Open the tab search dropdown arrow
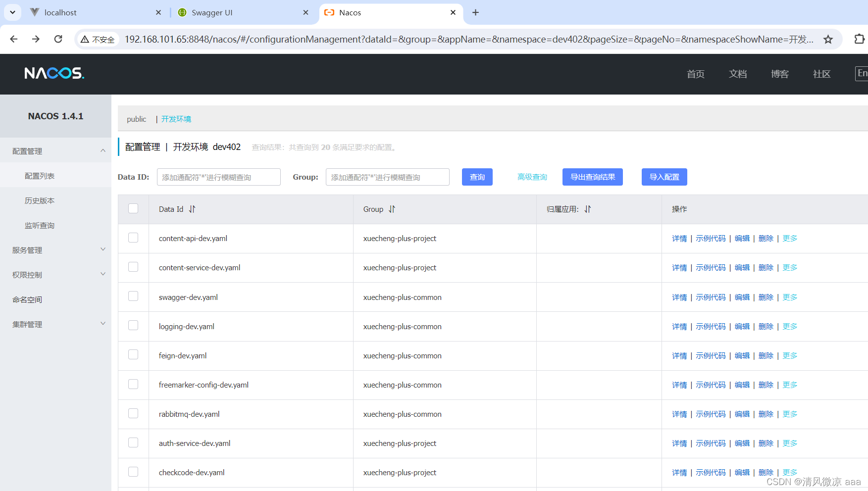This screenshot has height=491, width=868. 12,12
